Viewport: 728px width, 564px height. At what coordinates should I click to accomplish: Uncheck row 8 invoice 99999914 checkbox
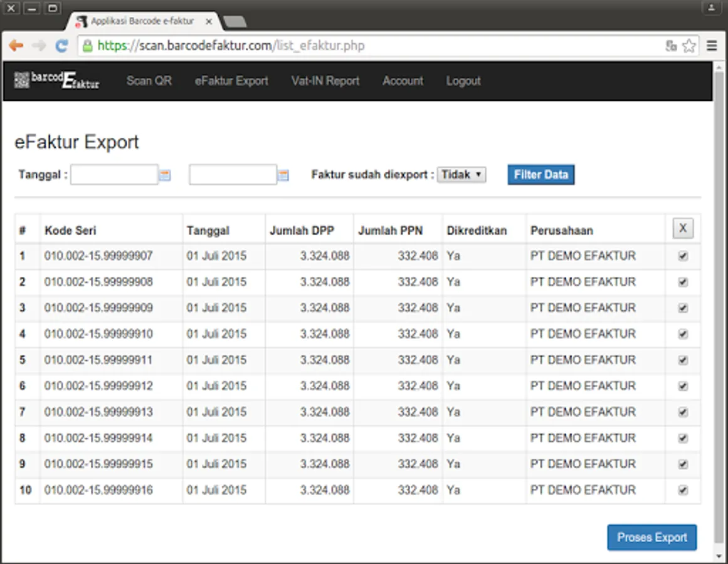point(683,438)
